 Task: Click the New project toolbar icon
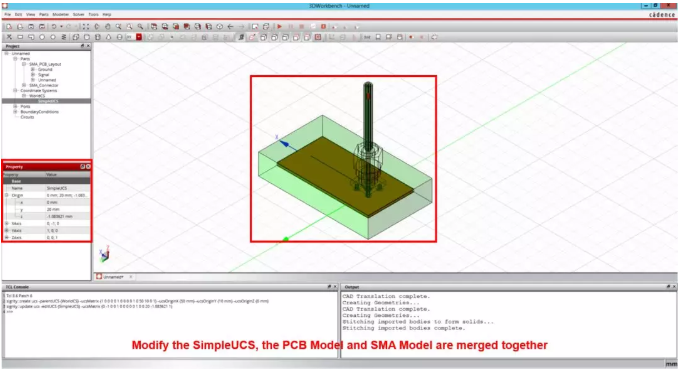click(x=9, y=26)
